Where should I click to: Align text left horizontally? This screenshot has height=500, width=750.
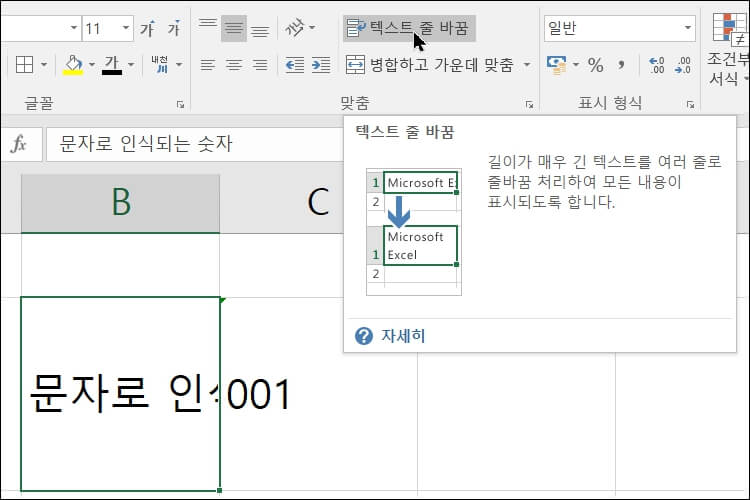(x=208, y=65)
